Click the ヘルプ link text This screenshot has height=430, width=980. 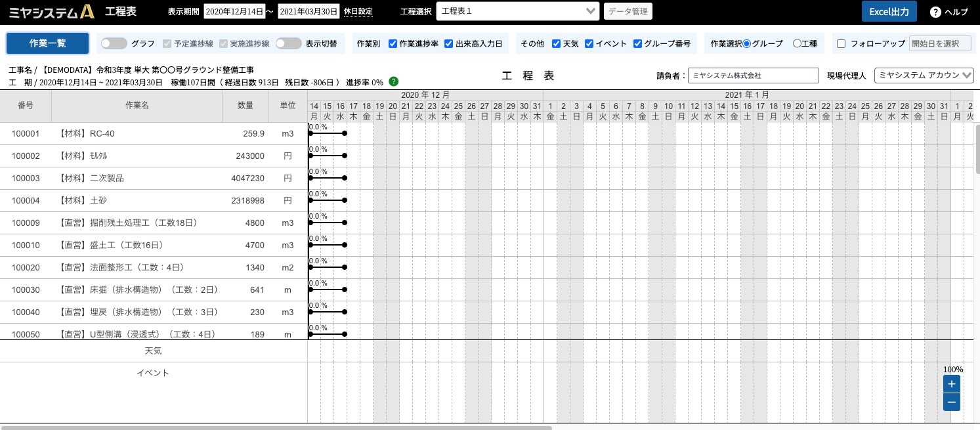pyautogui.click(x=956, y=12)
